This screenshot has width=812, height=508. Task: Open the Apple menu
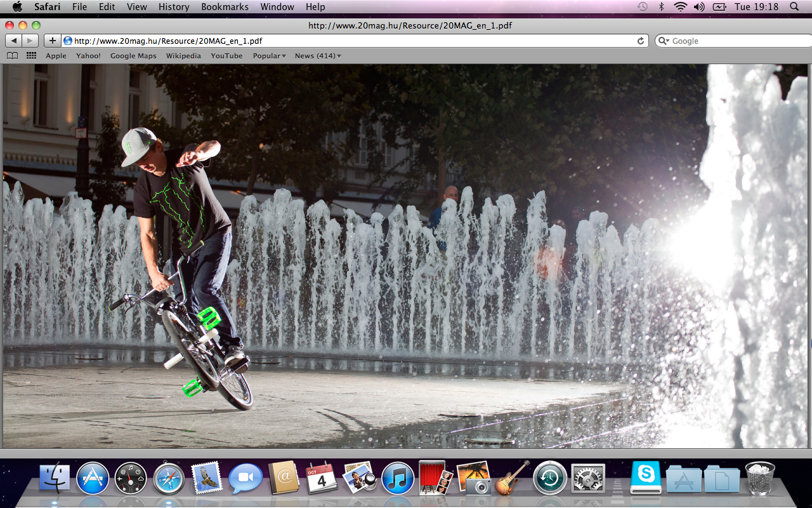(x=16, y=6)
